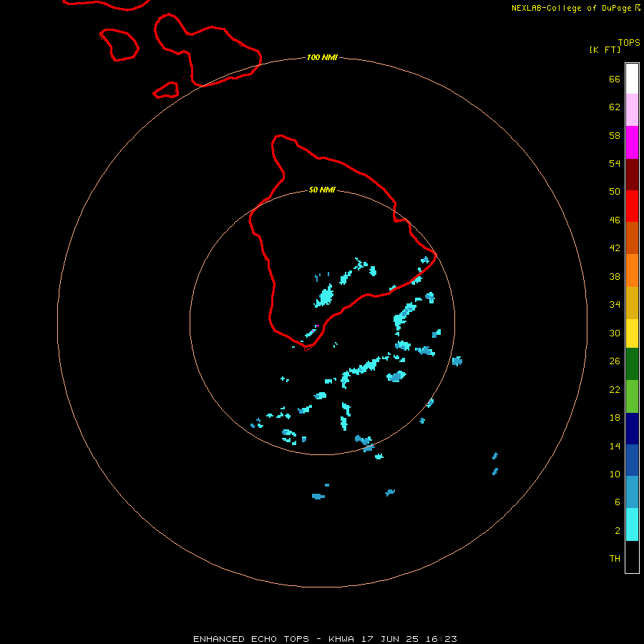Click the 'TH' threshold label
This screenshot has height=644, width=644.
click(615, 559)
